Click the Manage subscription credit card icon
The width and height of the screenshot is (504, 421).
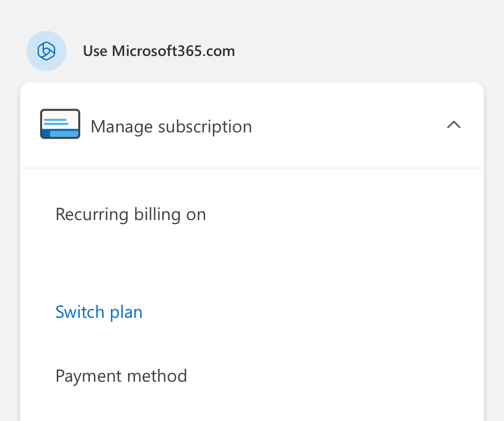(60, 124)
